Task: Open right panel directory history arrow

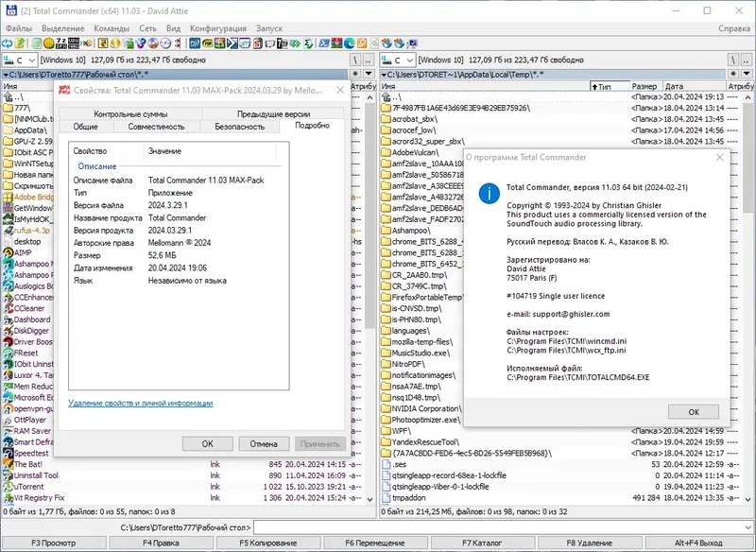Action: [747, 74]
